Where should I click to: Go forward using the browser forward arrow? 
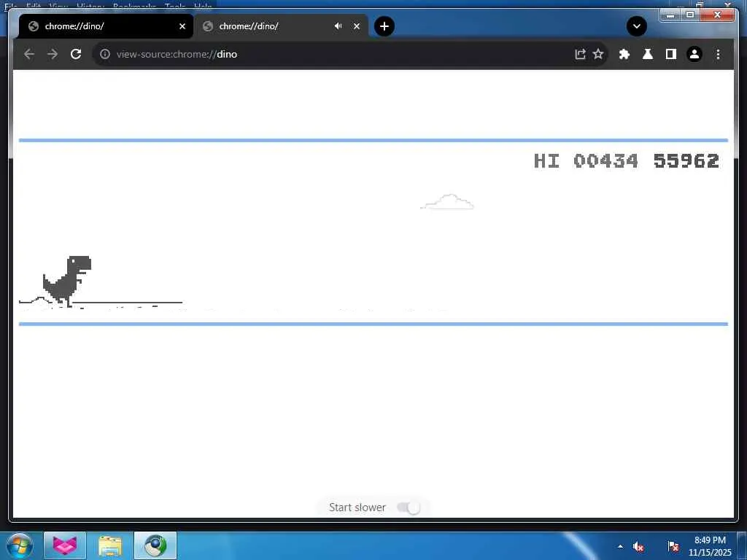click(53, 54)
